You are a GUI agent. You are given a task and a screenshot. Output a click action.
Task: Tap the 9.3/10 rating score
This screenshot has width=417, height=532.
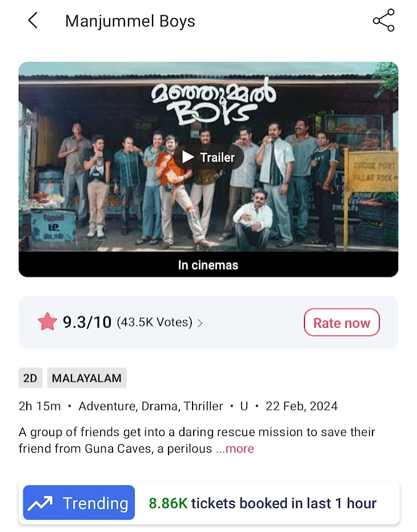coord(87,322)
